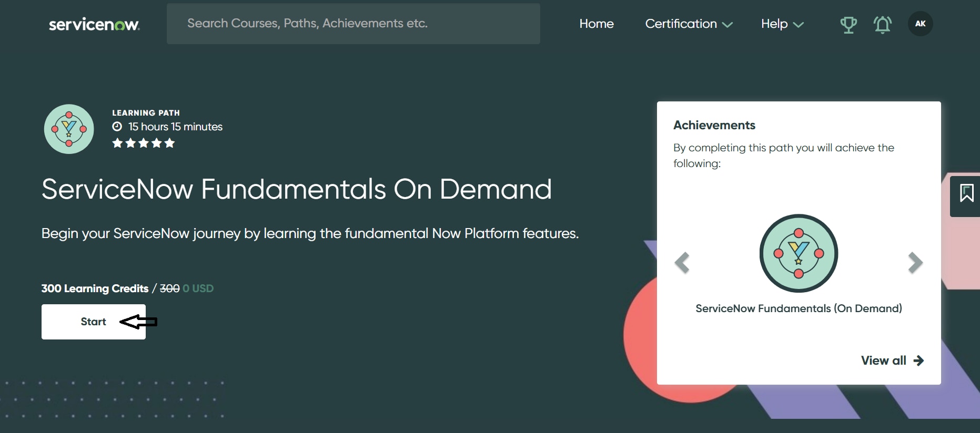Screen dimensions: 980x433
Task: Go to next achievement with right arrow
Action: (x=915, y=263)
